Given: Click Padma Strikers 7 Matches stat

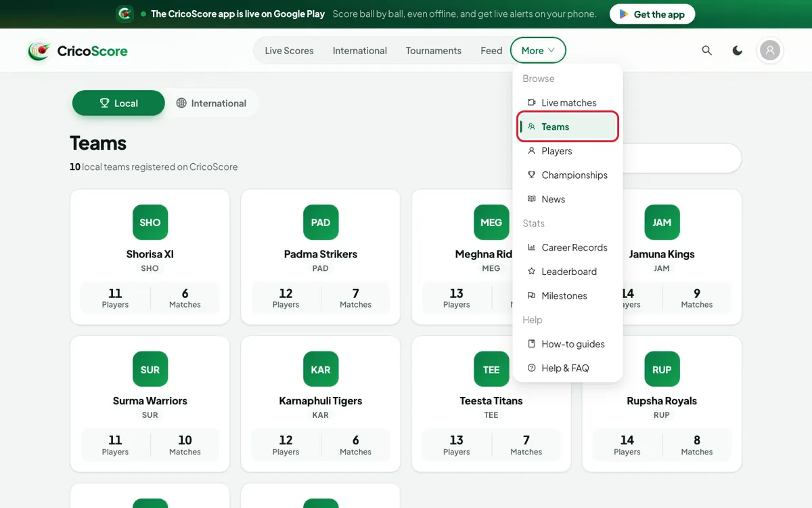Looking at the screenshot, I should click(355, 298).
